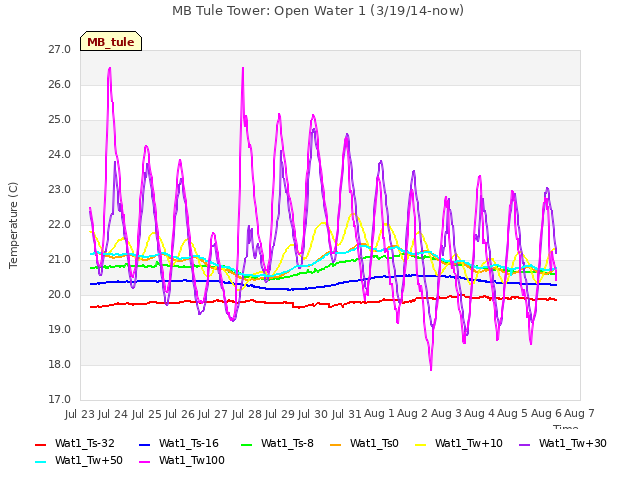Image resolution: width=640 pixels, height=480 pixels.
Task: Click the 18.0 y-axis tick label
Action: click(x=60, y=364)
